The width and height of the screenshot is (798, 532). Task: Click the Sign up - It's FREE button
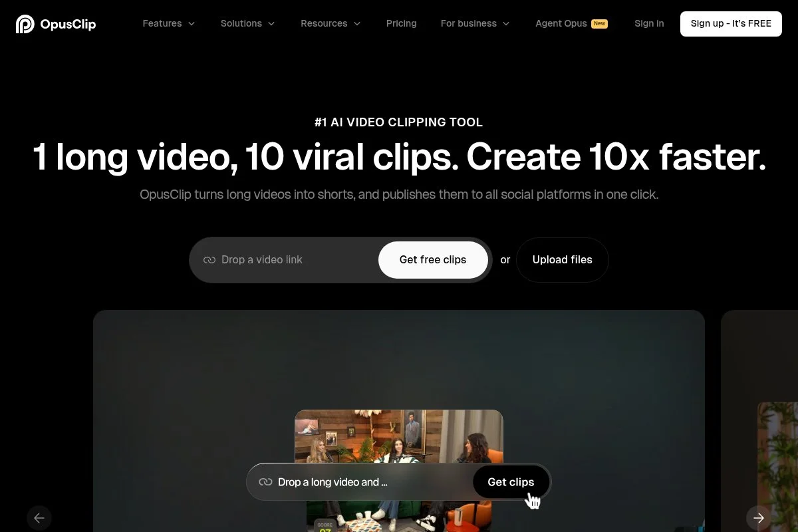(x=730, y=23)
